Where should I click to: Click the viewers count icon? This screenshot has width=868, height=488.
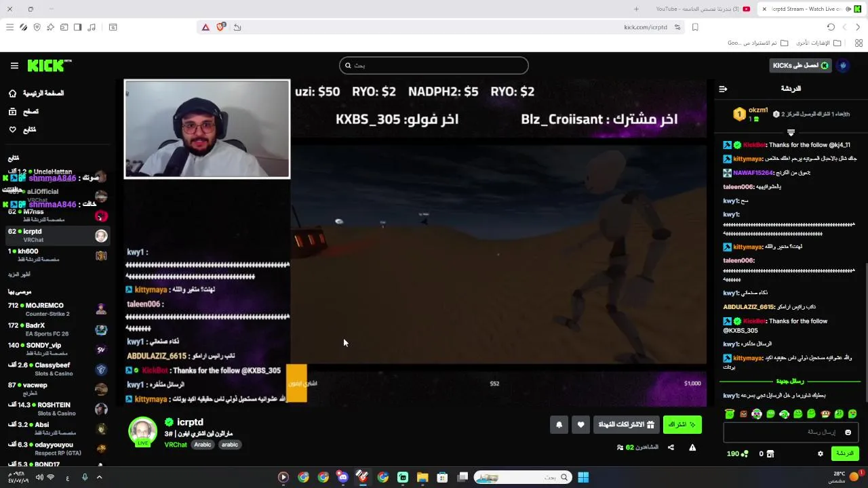click(620, 447)
